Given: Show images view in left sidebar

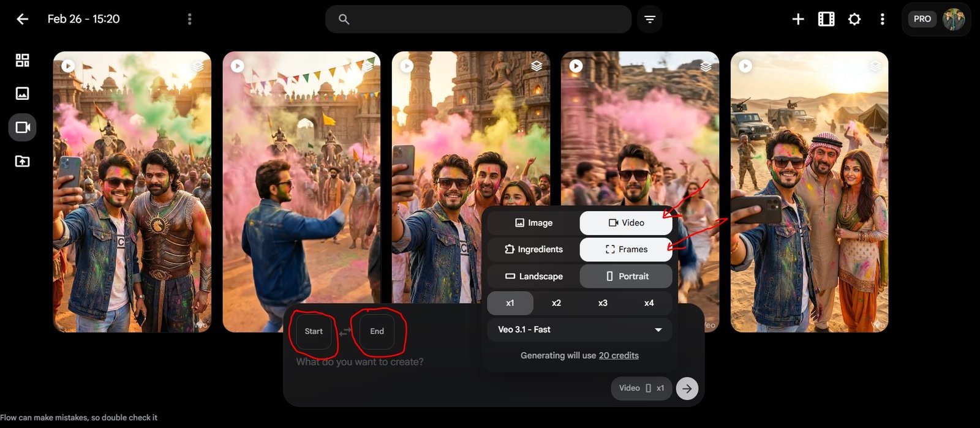Looking at the screenshot, I should coord(23,93).
